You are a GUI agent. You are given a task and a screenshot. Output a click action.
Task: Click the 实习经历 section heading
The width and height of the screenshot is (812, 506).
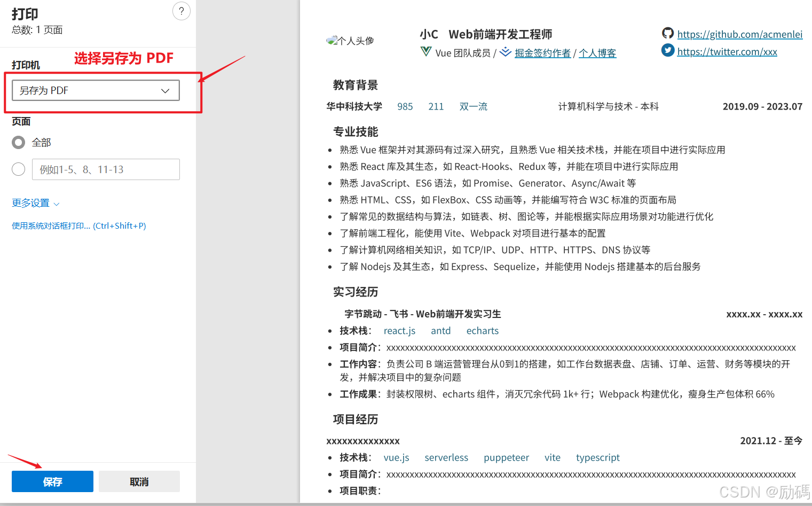356,292
